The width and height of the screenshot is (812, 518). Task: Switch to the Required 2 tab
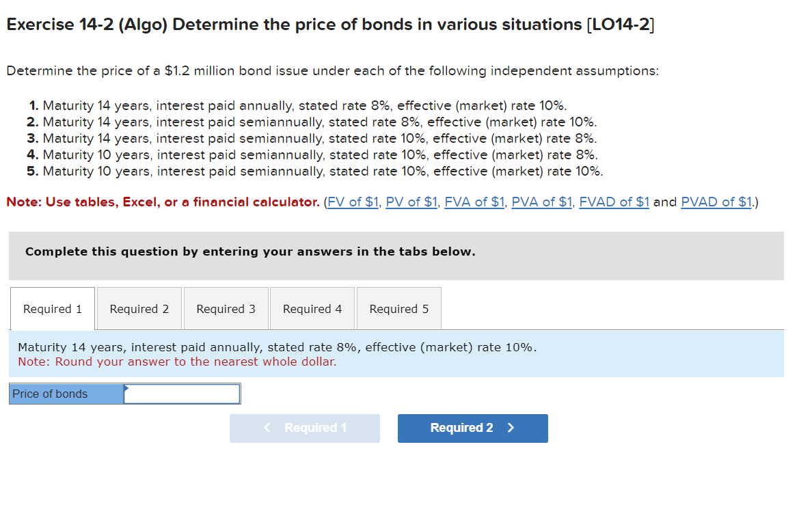[139, 308]
